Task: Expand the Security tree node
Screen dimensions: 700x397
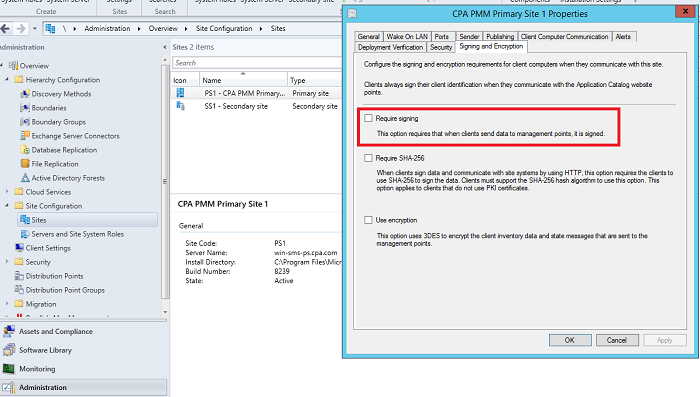Action: (x=7, y=262)
